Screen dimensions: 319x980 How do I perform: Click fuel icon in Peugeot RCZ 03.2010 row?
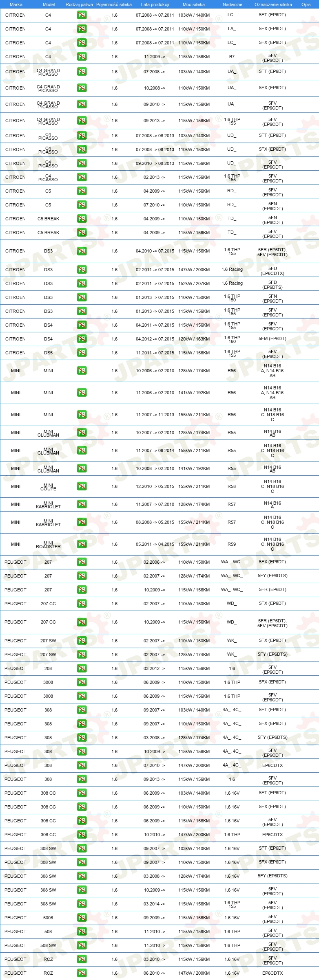click(x=82, y=959)
